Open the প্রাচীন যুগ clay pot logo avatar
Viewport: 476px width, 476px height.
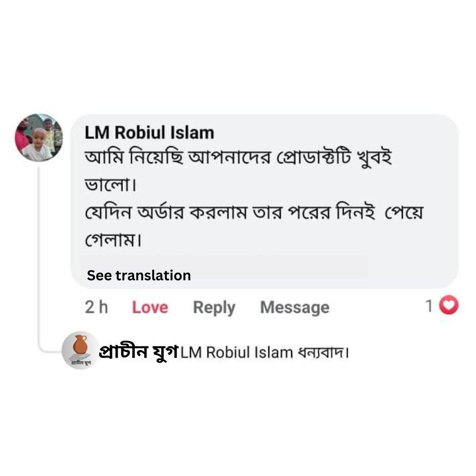pos(80,350)
